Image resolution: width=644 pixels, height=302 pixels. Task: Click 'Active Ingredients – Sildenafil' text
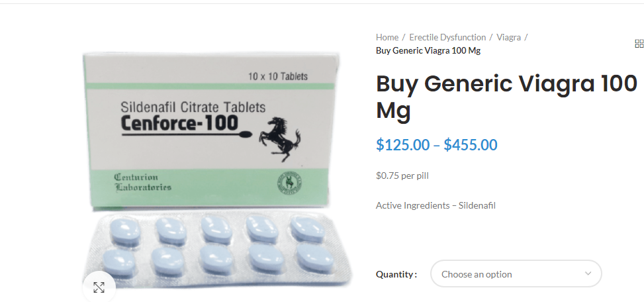pyautogui.click(x=436, y=205)
